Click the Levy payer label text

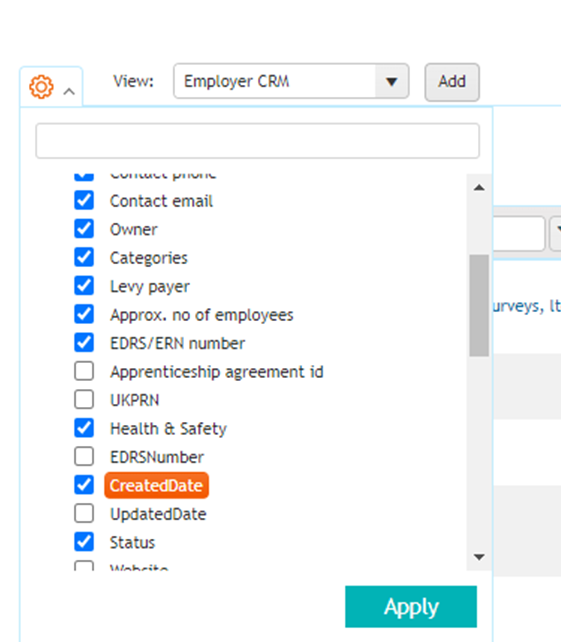pos(150,287)
